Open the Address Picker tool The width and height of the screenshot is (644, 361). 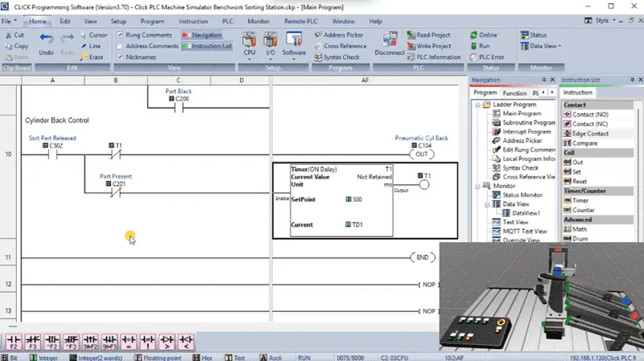pyautogui.click(x=339, y=35)
